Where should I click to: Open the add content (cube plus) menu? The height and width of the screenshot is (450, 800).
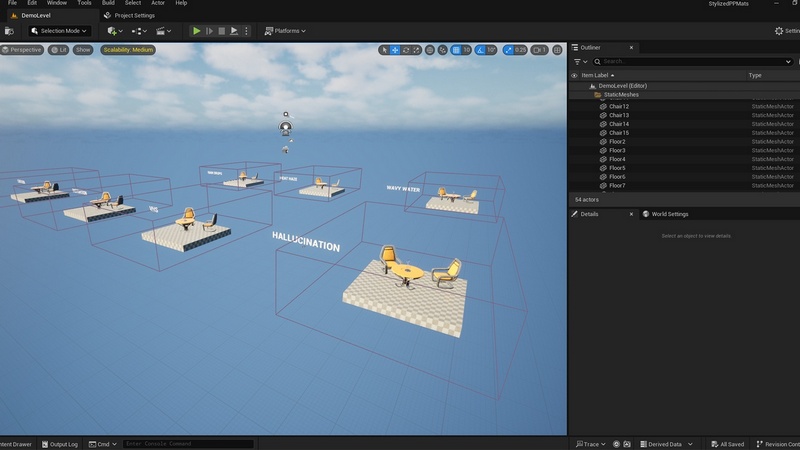tap(112, 31)
